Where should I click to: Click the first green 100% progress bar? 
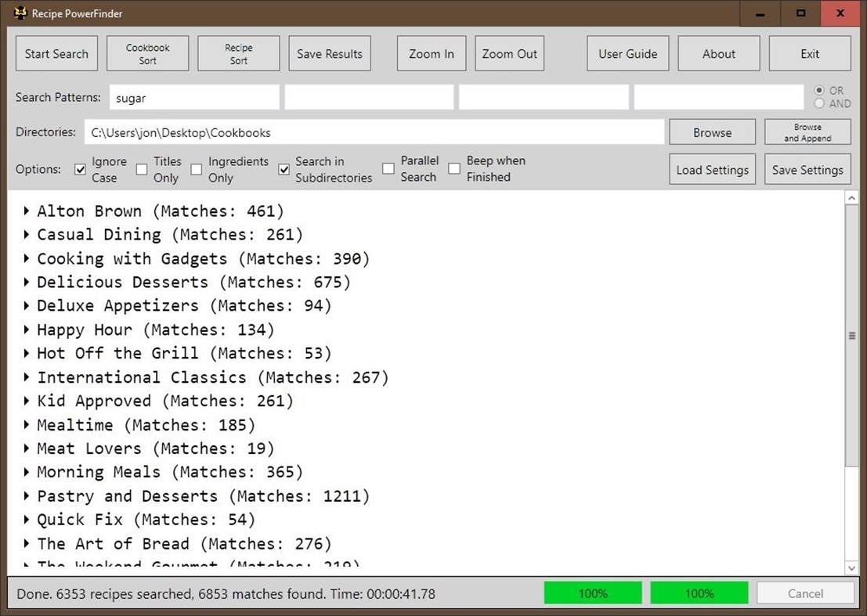(593, 593)
